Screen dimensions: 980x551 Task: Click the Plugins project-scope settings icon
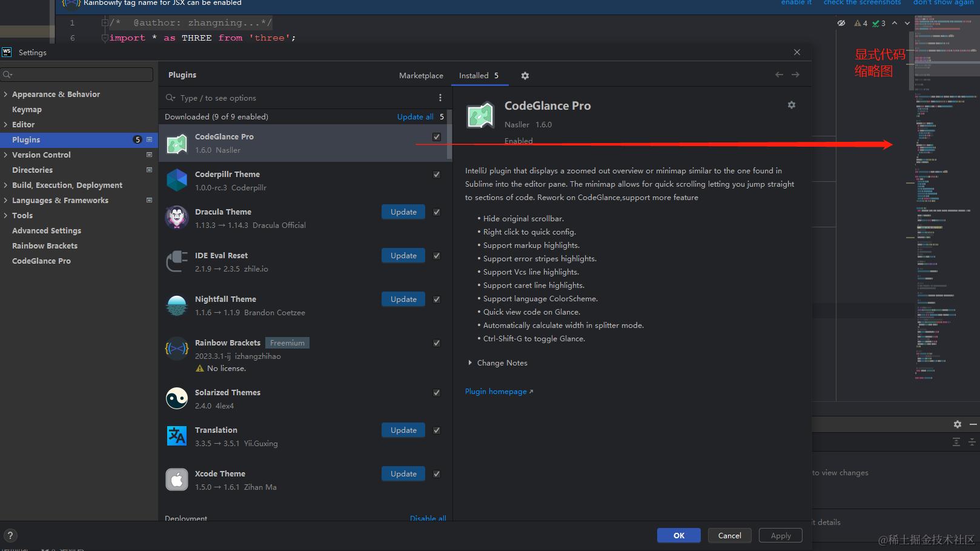point(149,139)
